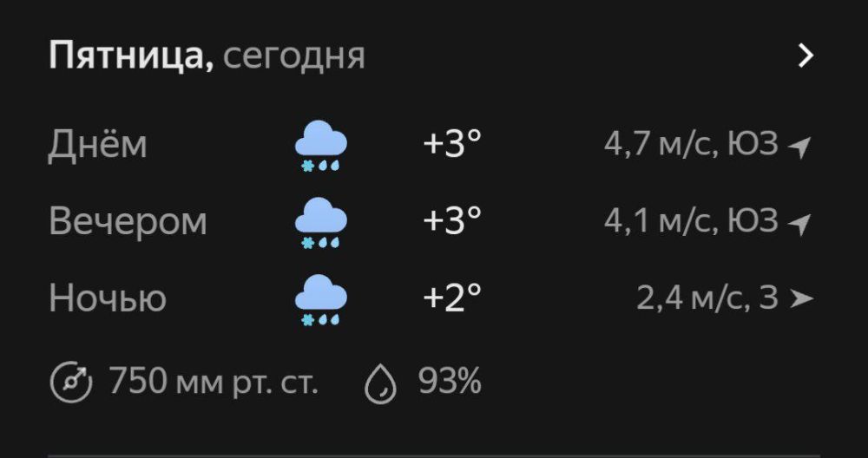The image size is (868, 458).
Task: Click the evening southwest wind arrow
Action: pos(799,225)
